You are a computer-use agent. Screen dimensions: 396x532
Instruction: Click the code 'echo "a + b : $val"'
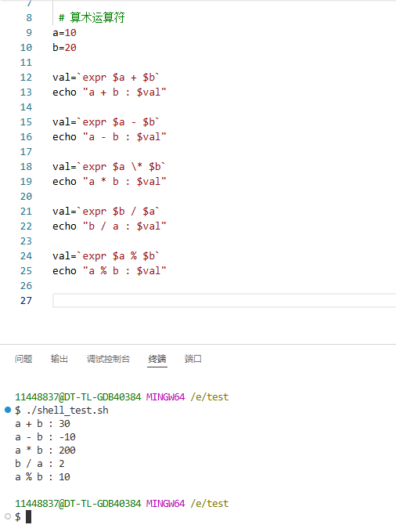pyautogui.click(x=110, y=92)
